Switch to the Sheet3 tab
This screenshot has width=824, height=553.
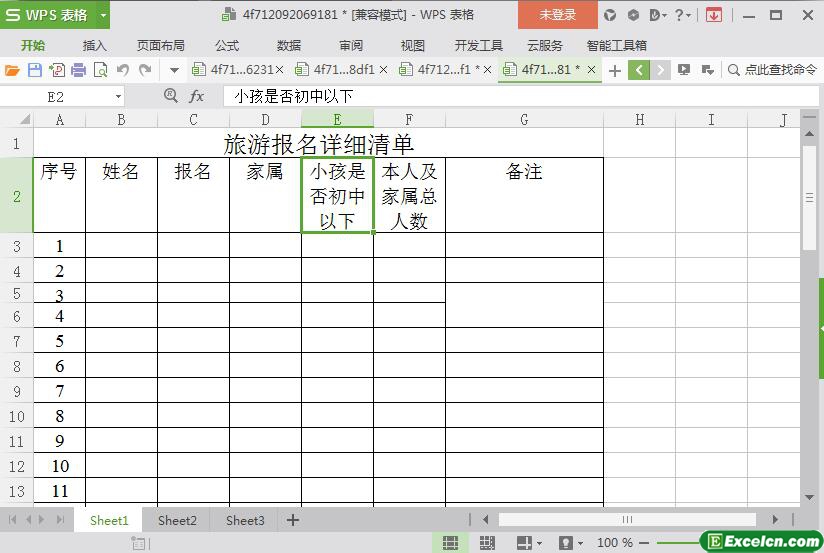[x=245, y=520]
